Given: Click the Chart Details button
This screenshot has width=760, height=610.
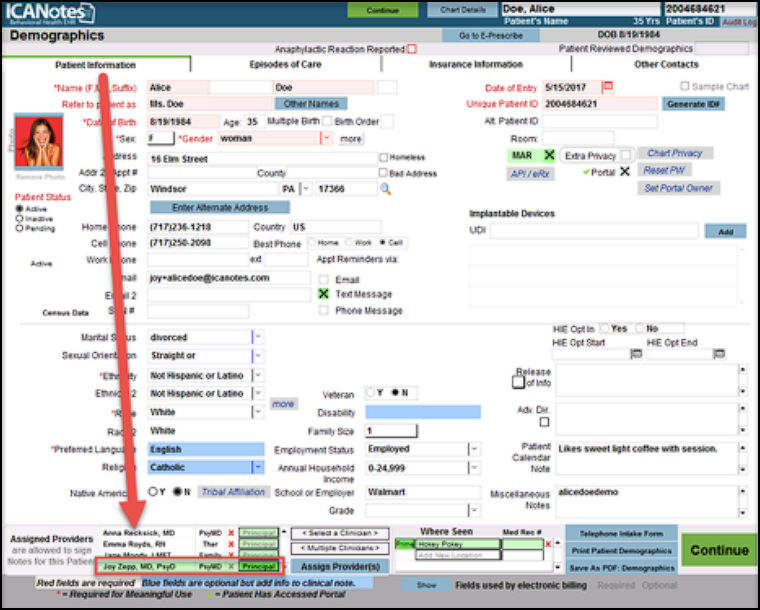Looking at the screenshot, I should [462, 10].
